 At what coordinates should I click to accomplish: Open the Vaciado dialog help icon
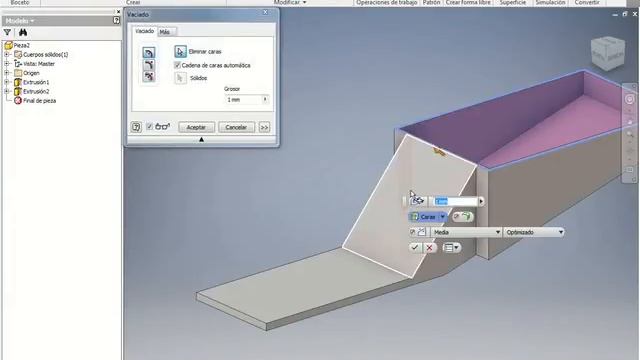136,127
